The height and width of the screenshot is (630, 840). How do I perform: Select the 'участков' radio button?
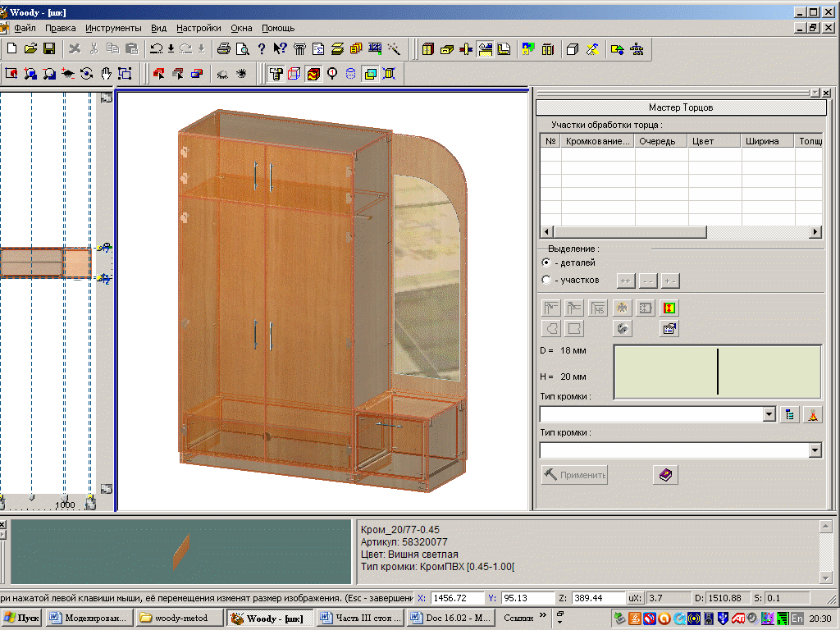coord(546,281)
